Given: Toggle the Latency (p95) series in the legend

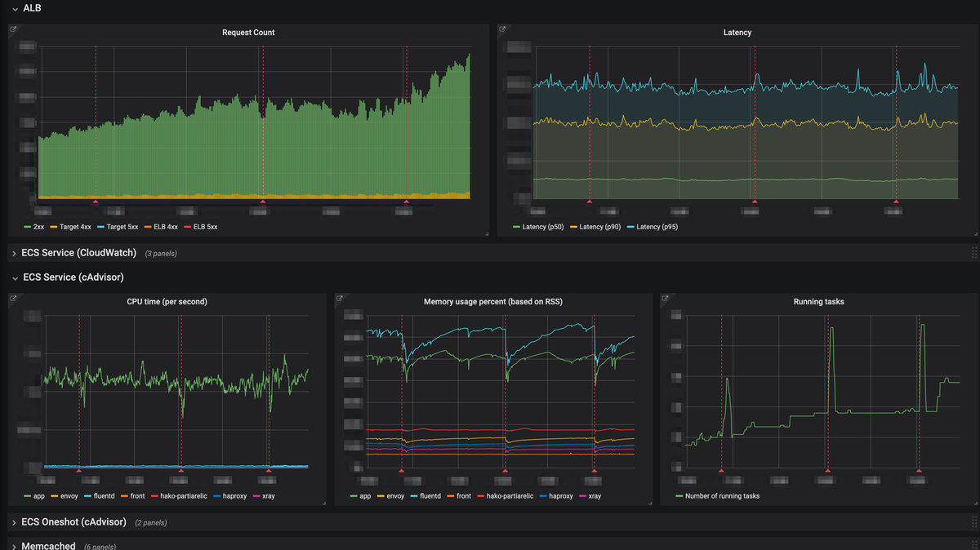Looking at the screenshot, I should (659, 226).
